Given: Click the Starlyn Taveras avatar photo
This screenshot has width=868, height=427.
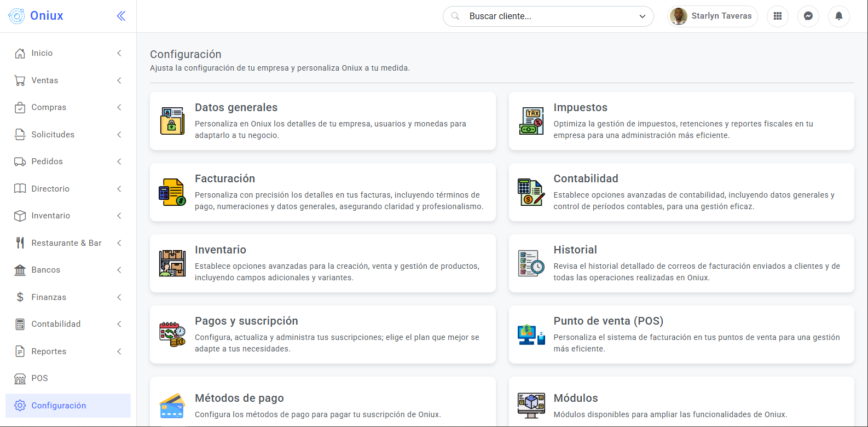Looking at the screenshot, I should point(679,16).
